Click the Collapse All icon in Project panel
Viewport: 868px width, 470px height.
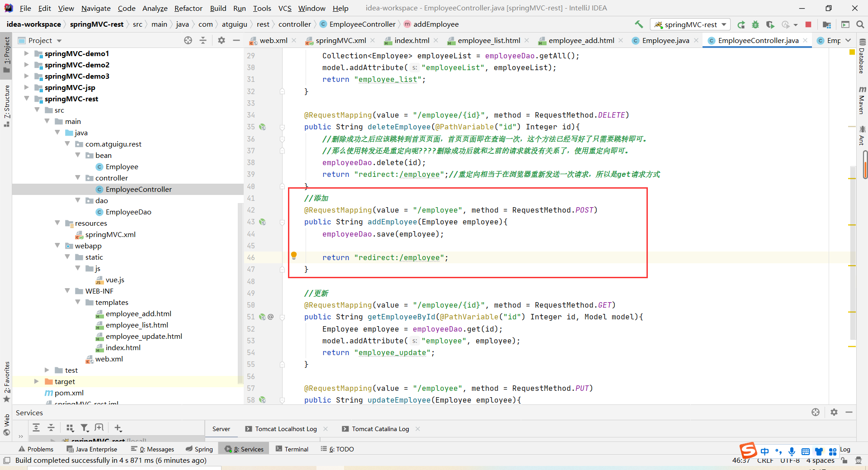203,40
